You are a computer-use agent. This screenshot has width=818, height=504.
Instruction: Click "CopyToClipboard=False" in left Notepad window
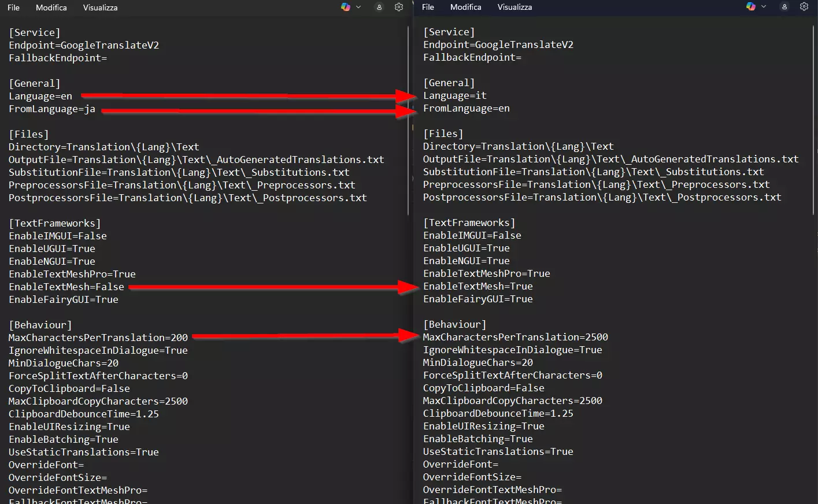click(x=69, y=388)
